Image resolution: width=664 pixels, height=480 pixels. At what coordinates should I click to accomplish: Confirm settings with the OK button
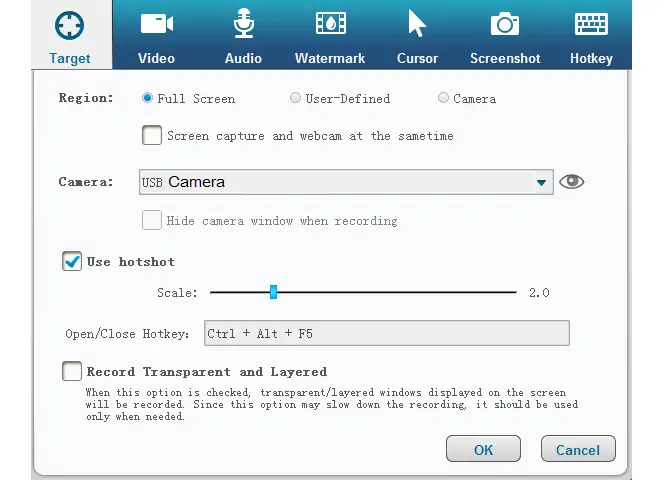coord(483,449)
